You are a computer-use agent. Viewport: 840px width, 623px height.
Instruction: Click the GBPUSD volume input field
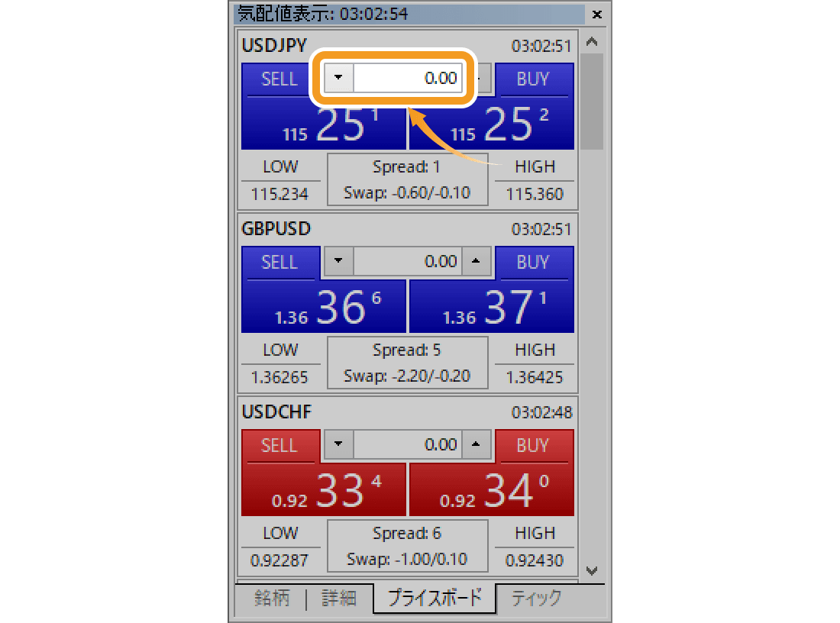[408, 262]
